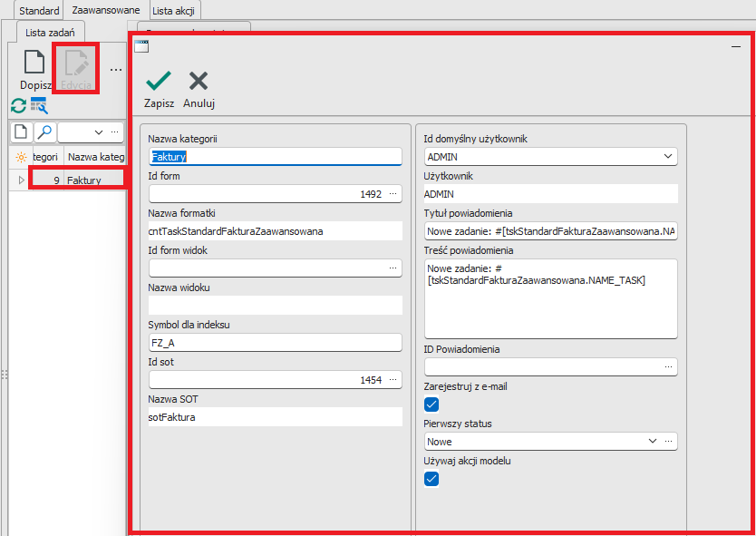
Task: Click the green Zapisz checkmark icon
Action: coord(159,81)
